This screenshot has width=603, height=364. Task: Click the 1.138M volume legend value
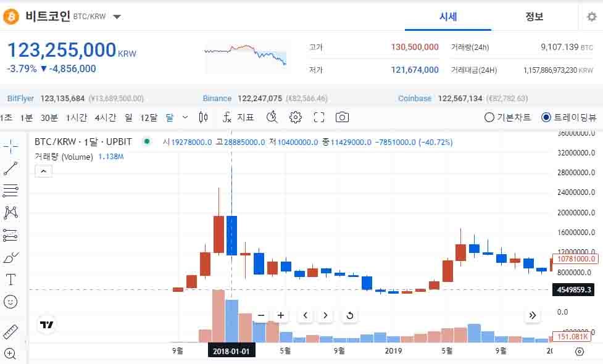click(x=110, y=157)
